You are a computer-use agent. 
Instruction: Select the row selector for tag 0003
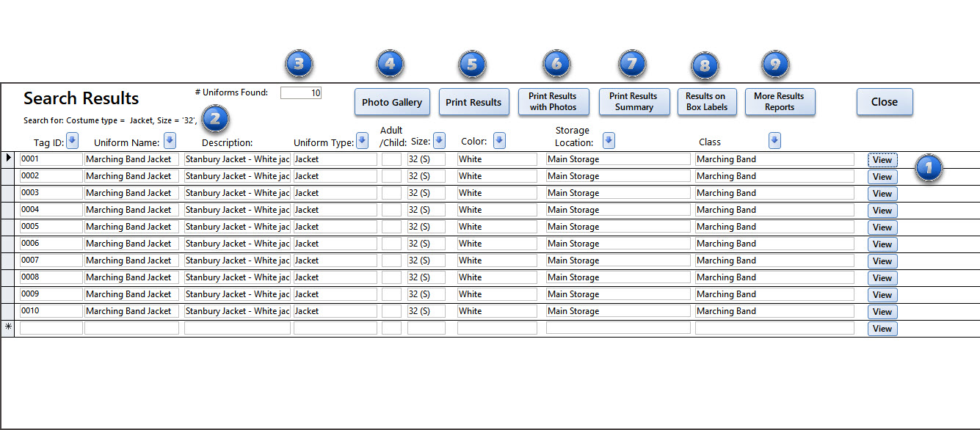pyautogui.click(x=9, y=193)
